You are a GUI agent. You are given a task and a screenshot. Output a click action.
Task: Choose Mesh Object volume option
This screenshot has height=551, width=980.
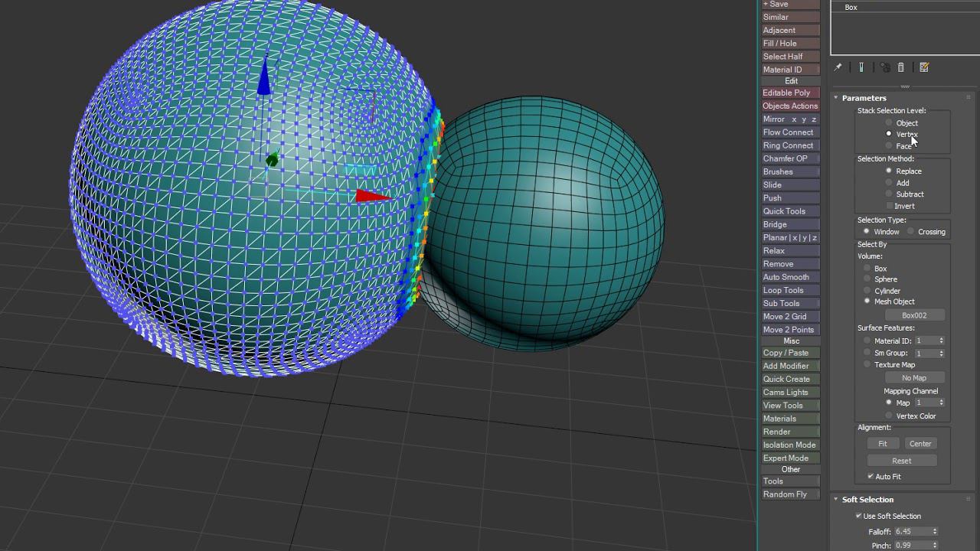(867, 302)
